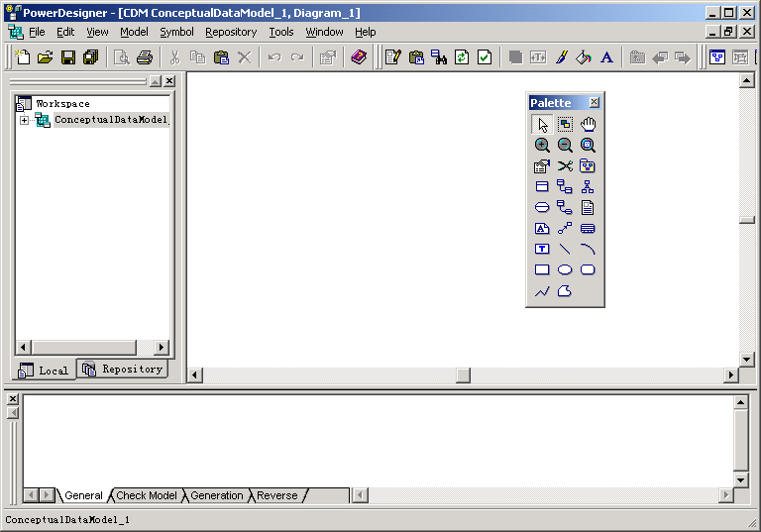Click the Print toolbar icon

coord(144,57)
